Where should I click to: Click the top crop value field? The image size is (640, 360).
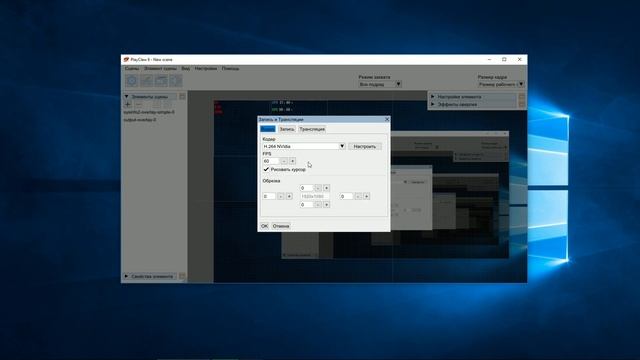click(x=306, y=188)
